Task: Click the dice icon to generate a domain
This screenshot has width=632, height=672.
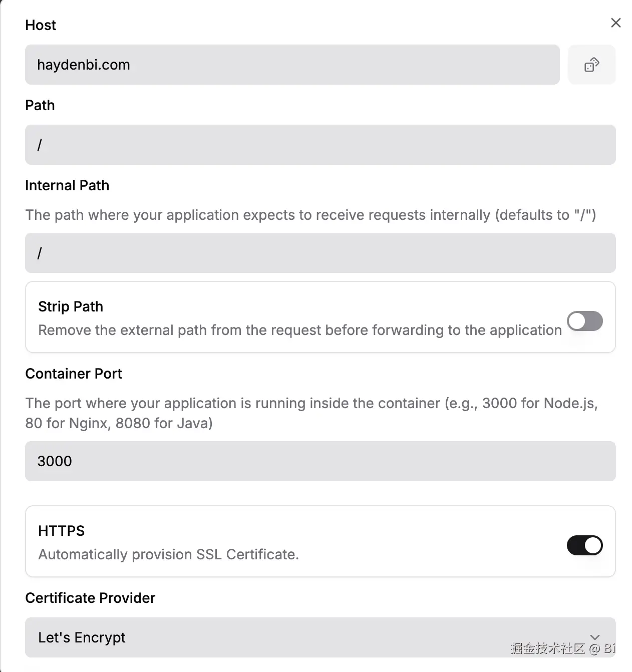Action: point(591,65)
